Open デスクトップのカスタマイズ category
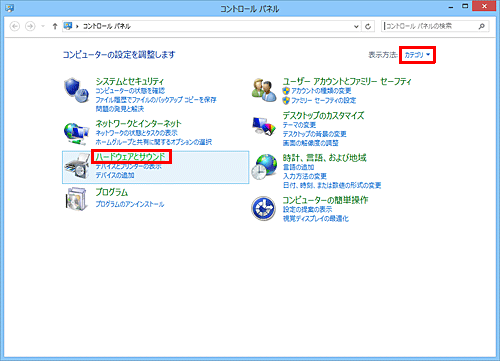 [x=323, y=115]
